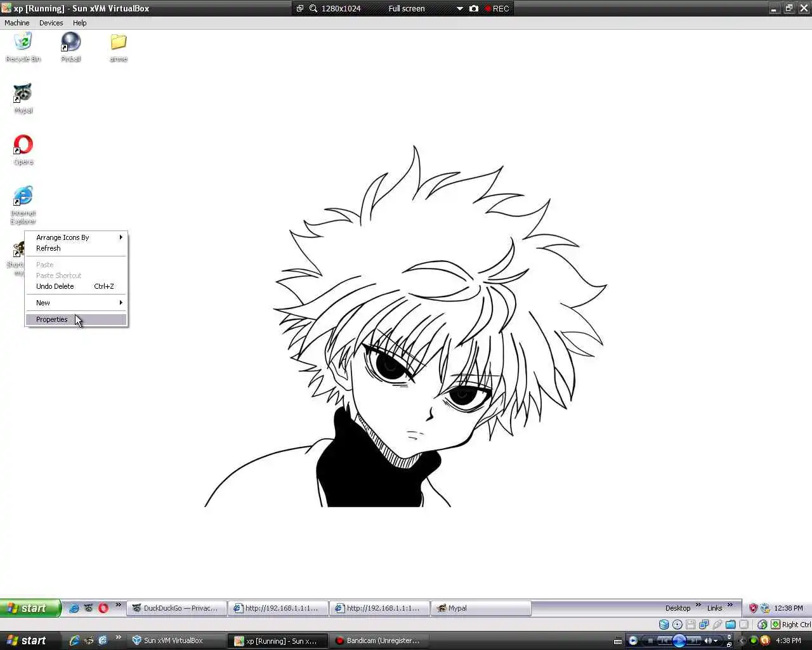Click the Bandicam magnifier search icon

tap(313, 8)
